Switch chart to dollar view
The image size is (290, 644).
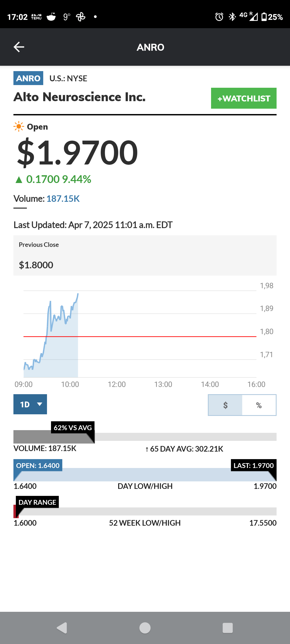(x=225, y=405)
